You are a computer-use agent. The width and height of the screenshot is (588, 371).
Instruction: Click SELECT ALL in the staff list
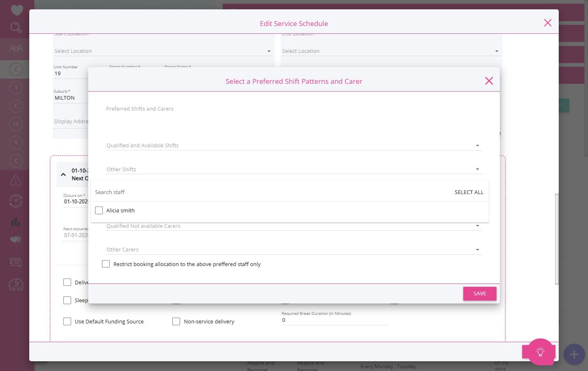(469, 192)
